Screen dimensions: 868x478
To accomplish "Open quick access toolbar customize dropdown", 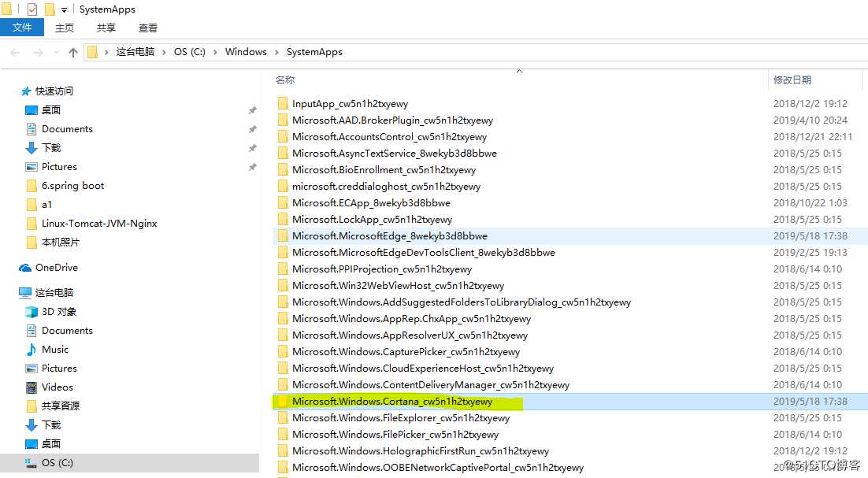I will (x=65, y=9).
